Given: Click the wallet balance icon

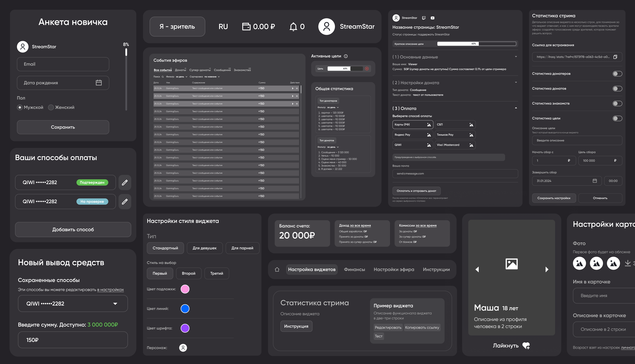Looking at the screenshot, I should tap(246, 26).
